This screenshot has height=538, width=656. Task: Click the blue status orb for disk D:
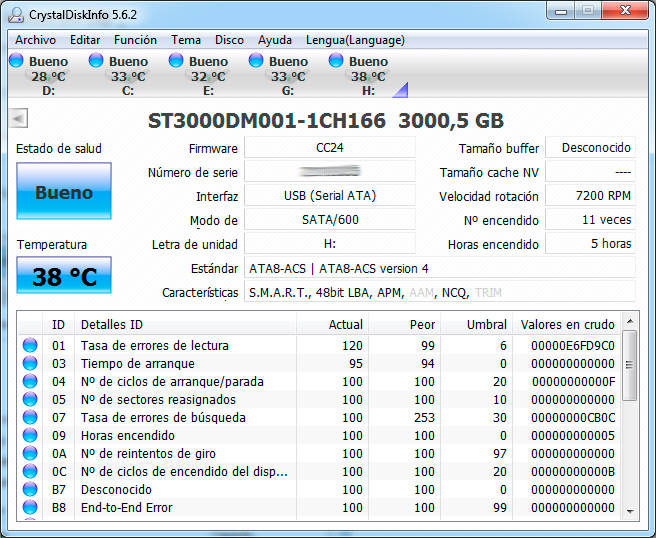pos(16,60)
